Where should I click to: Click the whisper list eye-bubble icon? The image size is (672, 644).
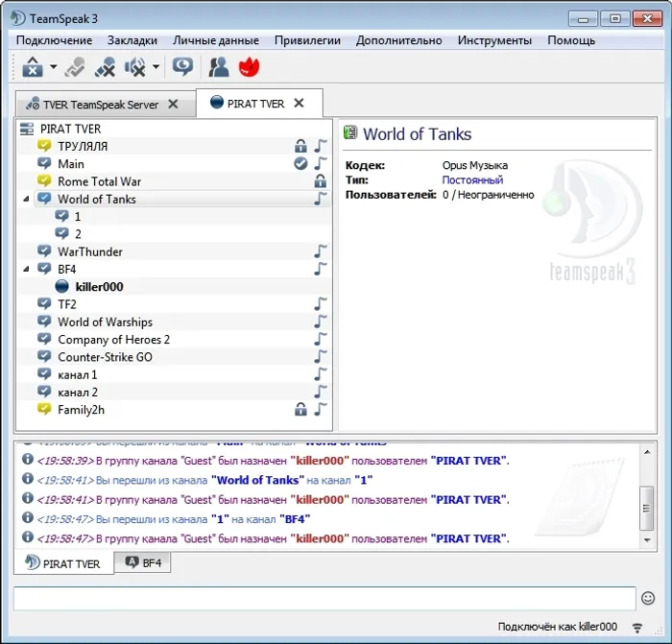click(x=182, y=67)
